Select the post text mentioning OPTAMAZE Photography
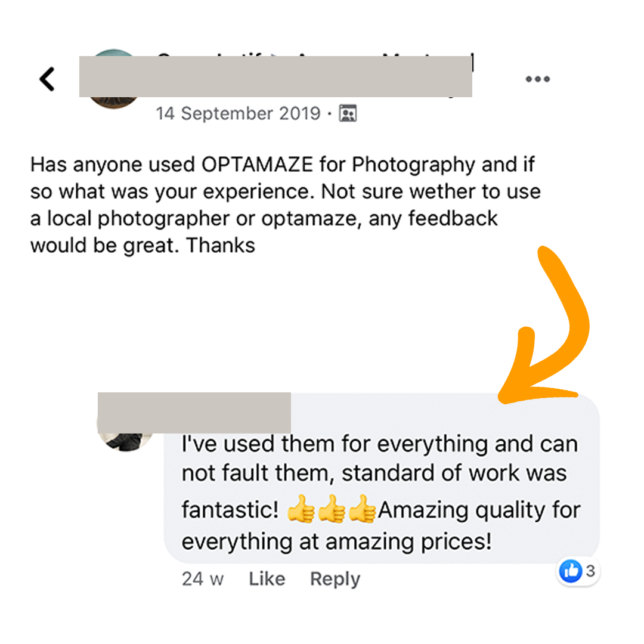Image resolution: width=644 pixels, height=644 pixels. (x=286, y=205)
